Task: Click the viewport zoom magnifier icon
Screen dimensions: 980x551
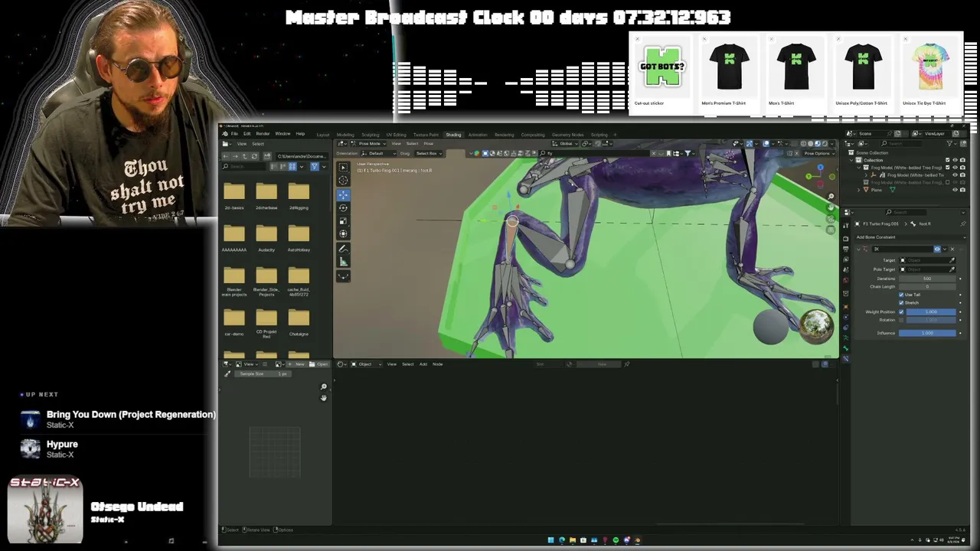Action: coord(831,197)
